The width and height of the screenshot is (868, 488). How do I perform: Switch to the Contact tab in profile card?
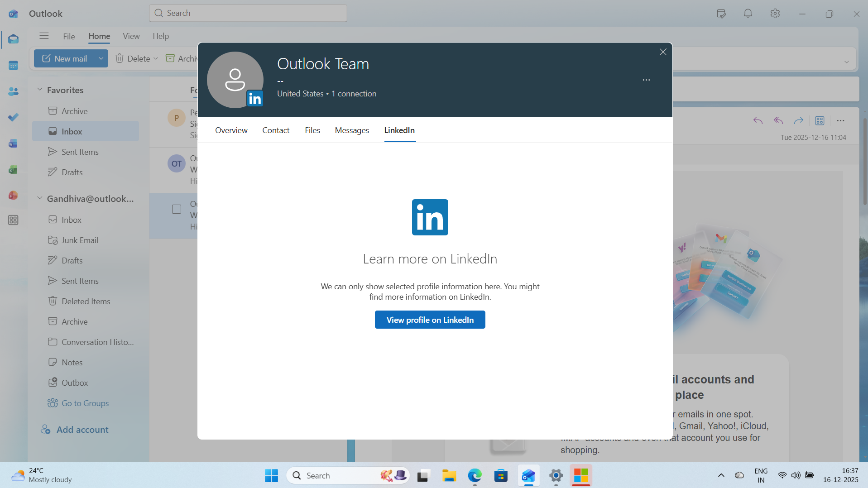click(276, 130)
